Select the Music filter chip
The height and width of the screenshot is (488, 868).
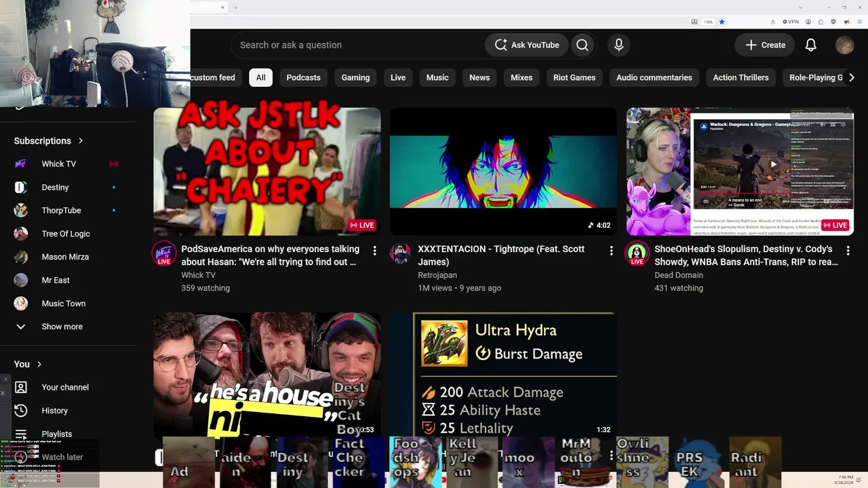point(437,77)
